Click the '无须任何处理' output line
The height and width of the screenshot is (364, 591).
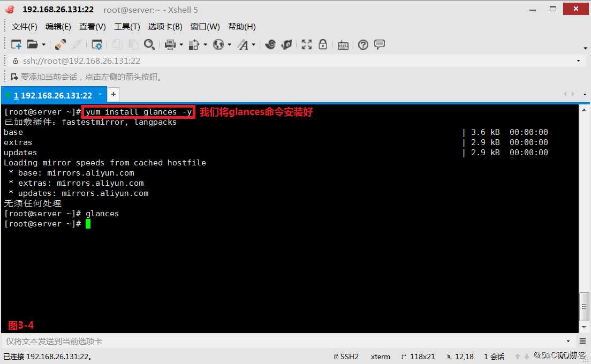click(x=33, y=203)
